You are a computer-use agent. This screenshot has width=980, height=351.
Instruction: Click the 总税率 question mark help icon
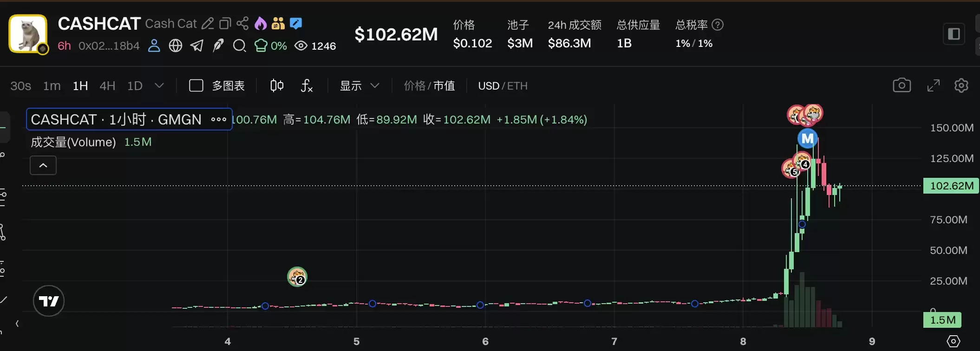(718, 25)
